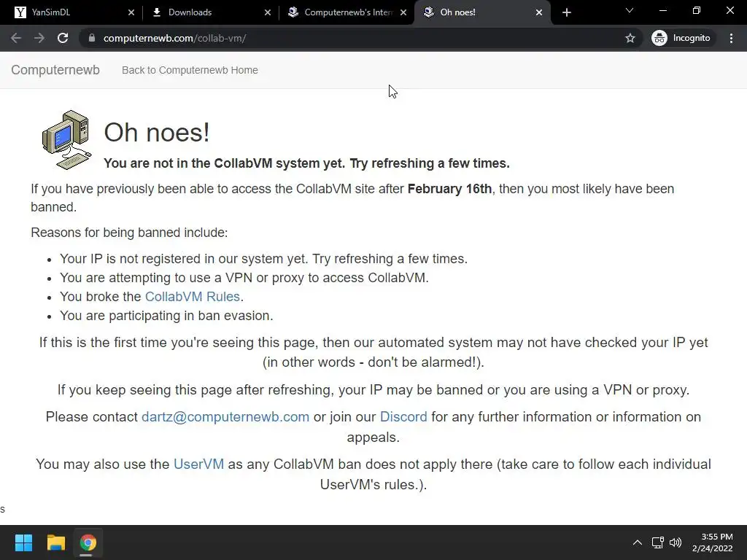This screenshot has width=747, height=560.
Task: Open volume speaker tray icon
Action: 676,542
